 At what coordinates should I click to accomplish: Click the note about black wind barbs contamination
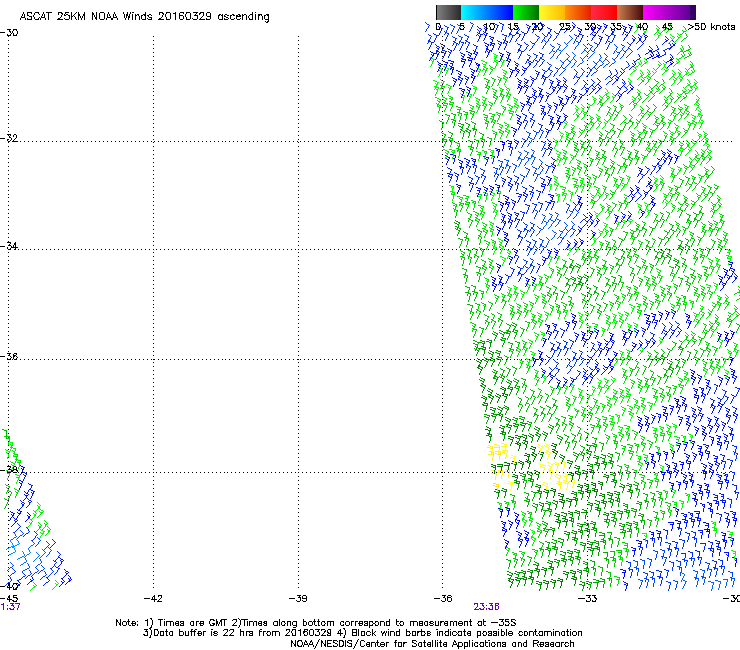(460, 633)
